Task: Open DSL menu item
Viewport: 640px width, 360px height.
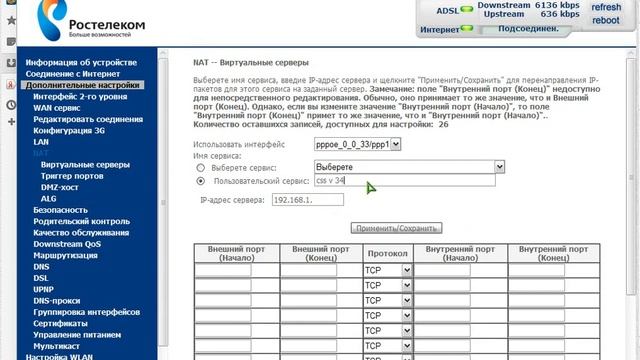Action: [41, 278]
